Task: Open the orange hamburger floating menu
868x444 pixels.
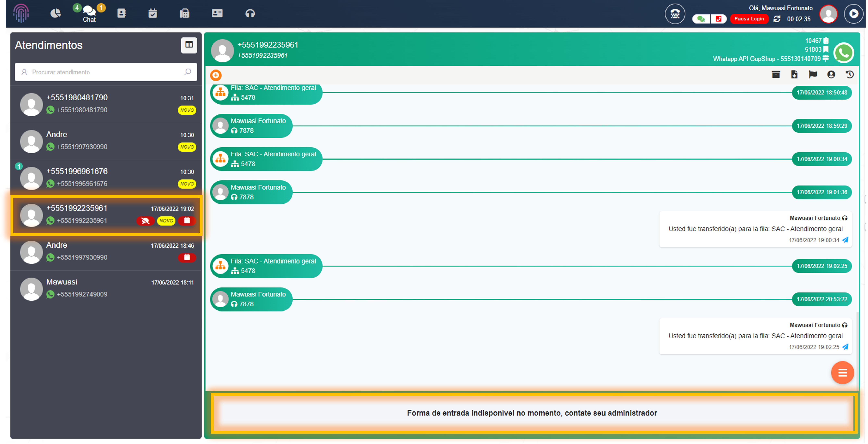Action: tap(842, 373)
